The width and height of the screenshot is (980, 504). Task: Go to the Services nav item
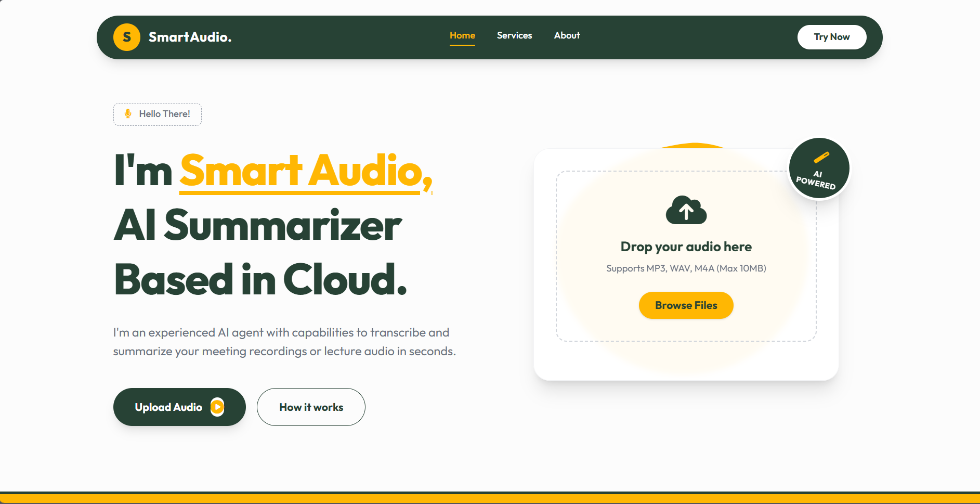(x=514, y=35)
